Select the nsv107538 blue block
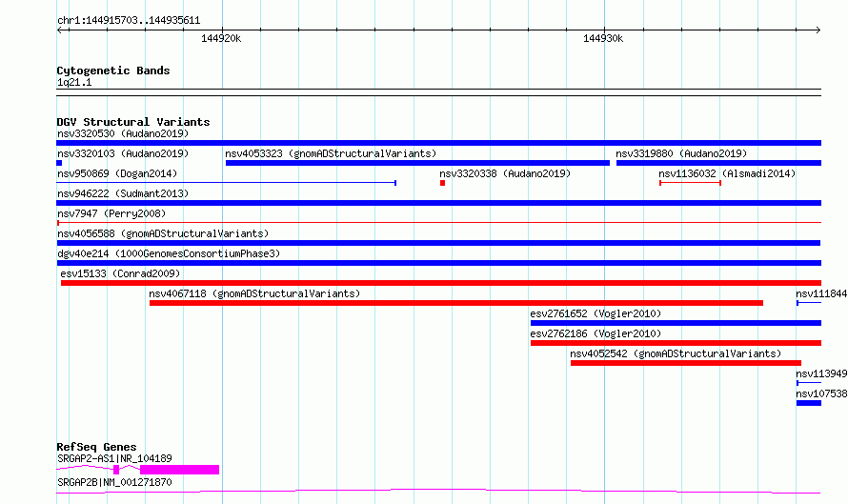848x504 pixels. coord(809,403)
